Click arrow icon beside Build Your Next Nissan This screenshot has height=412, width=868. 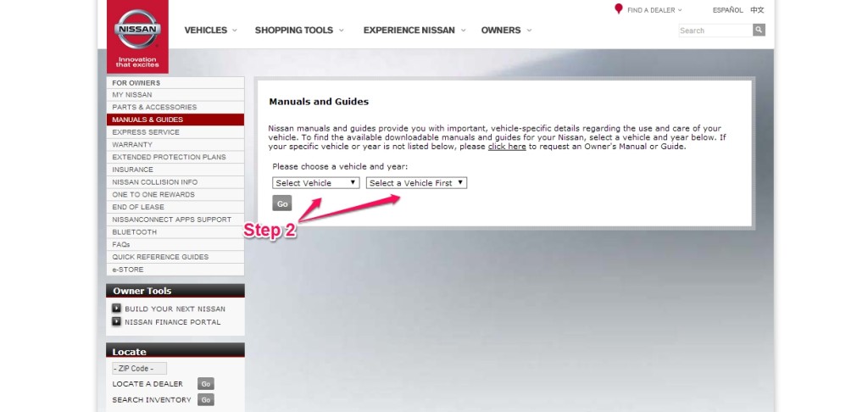(116, 309)
